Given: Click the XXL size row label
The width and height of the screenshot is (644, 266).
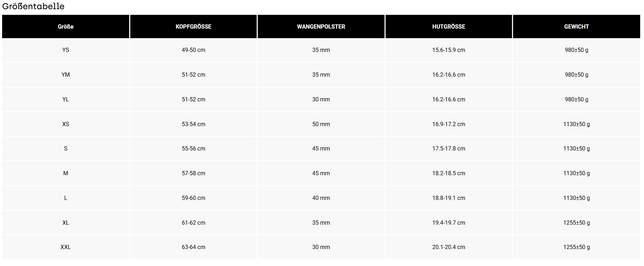Looking at the screenshot, I should click(66, 247).
